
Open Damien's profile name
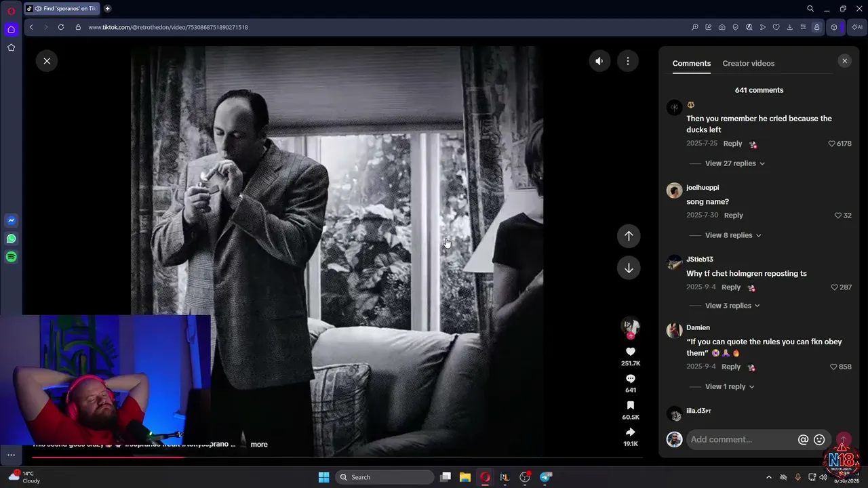(698, 328)
